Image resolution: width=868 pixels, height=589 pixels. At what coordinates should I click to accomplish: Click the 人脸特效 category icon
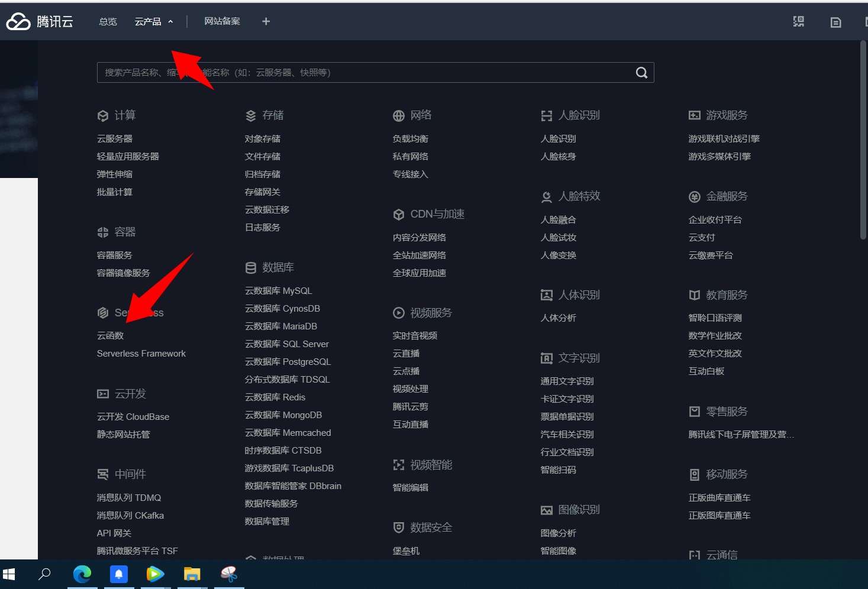[x=547, y=197]
